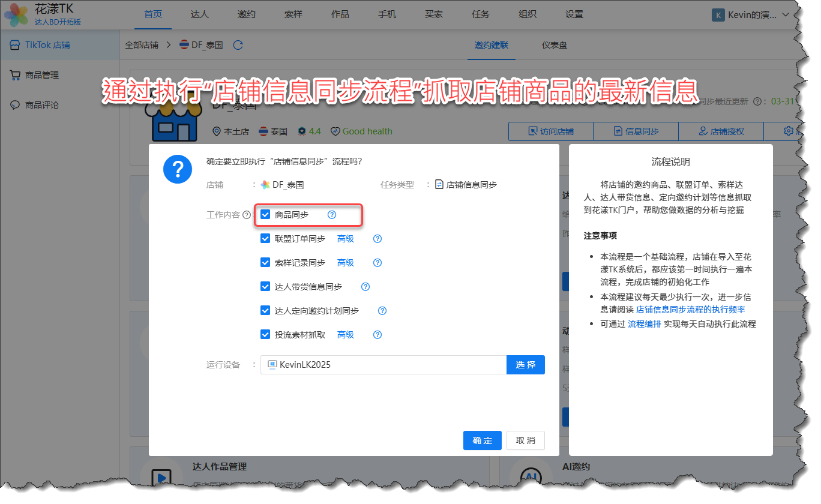
Task: Open the Kevin account dropdown
Action: [x=751, y=15]
